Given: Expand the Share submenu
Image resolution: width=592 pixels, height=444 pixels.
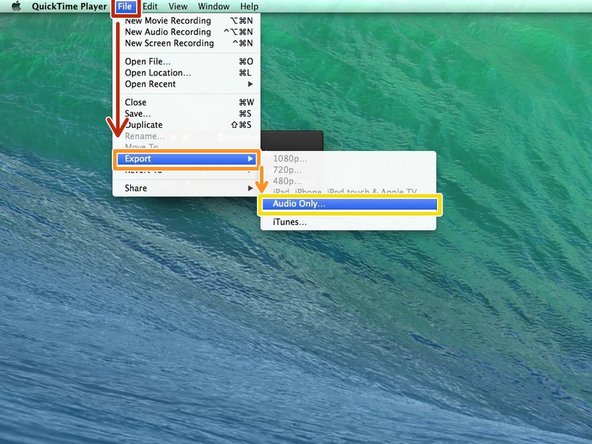Looking at the screenshot, I should 187,188.
